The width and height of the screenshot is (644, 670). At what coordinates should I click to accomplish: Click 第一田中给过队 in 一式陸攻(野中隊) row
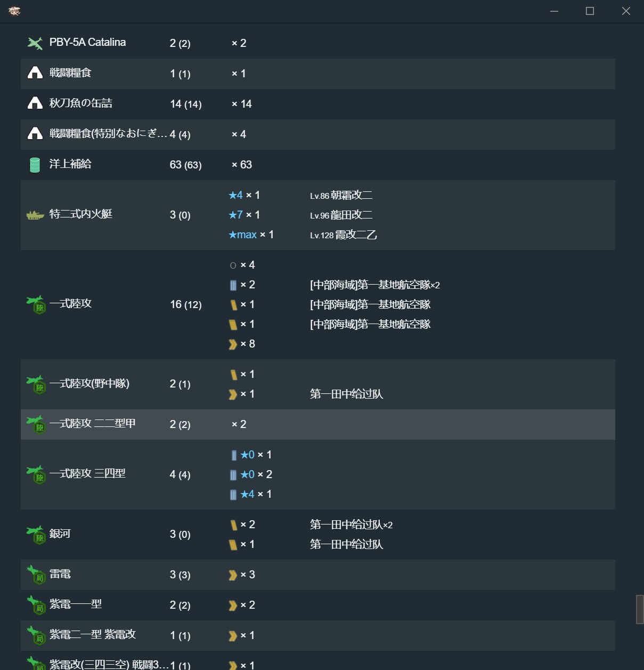(347, 394)
